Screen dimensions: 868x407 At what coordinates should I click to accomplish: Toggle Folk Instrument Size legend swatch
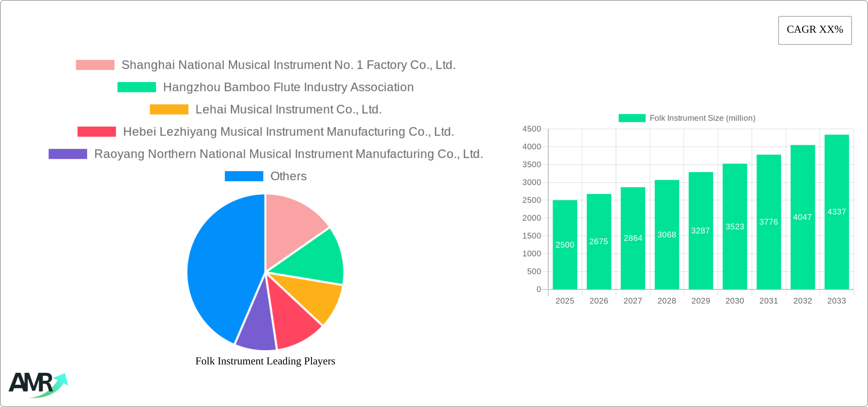click(x=632, y=118)
